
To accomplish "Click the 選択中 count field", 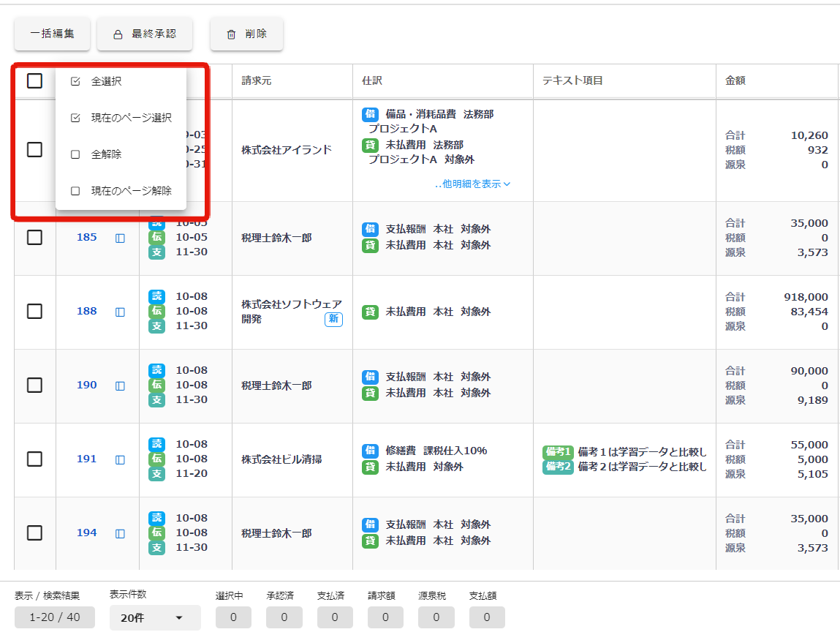I will pyautogui.click(x=233, y=617).
